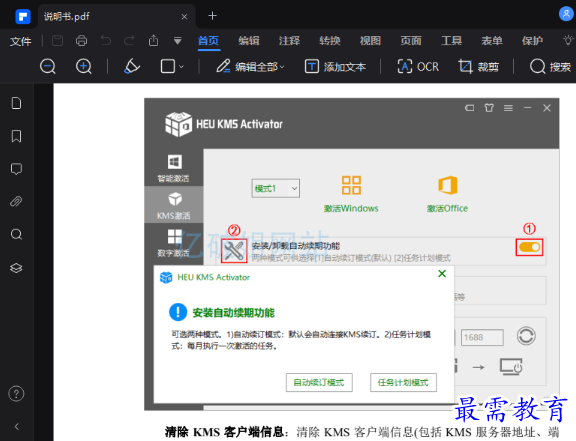Open the layers sidebar panel
Image resolution: width=576 pixels, height=441 pixels.
[16, 268]
